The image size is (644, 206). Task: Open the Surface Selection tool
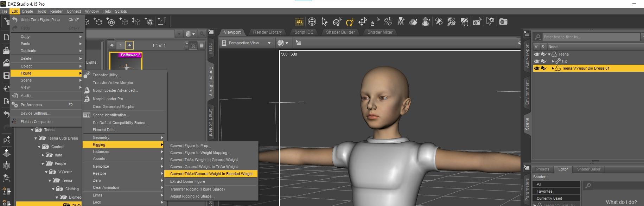click(x=413, y=22)
